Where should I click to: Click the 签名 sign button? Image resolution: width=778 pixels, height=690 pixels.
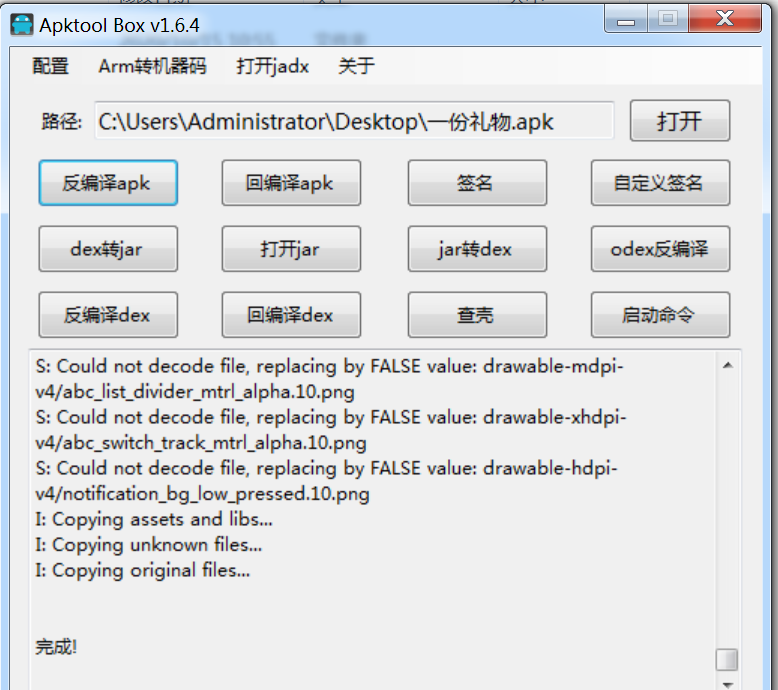[x=477, y=183]
